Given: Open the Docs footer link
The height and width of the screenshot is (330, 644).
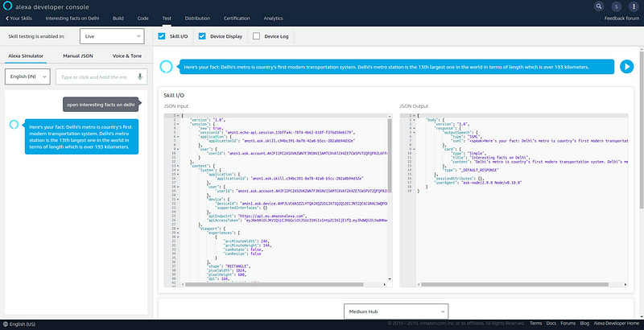Looking at the screenshot, I should point(551,324).
